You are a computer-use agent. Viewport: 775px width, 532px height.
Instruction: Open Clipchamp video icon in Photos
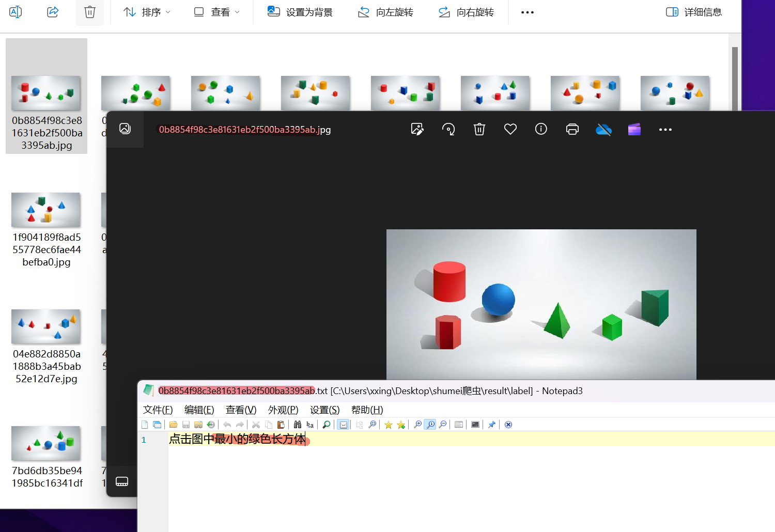click(634, 129)
